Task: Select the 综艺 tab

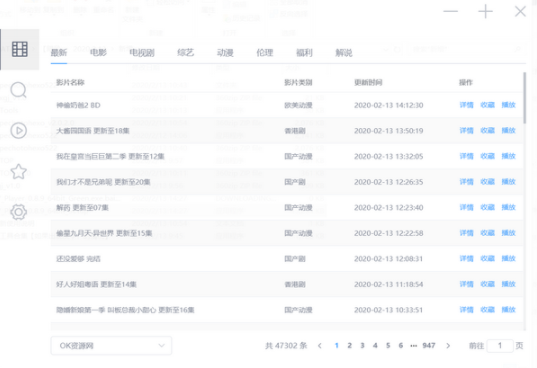Action: [x=185, y=52]
